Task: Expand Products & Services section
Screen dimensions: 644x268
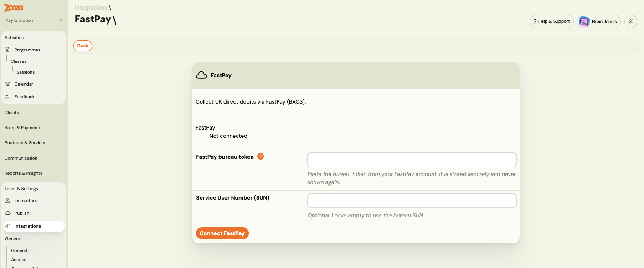Action: click(26, 143)
